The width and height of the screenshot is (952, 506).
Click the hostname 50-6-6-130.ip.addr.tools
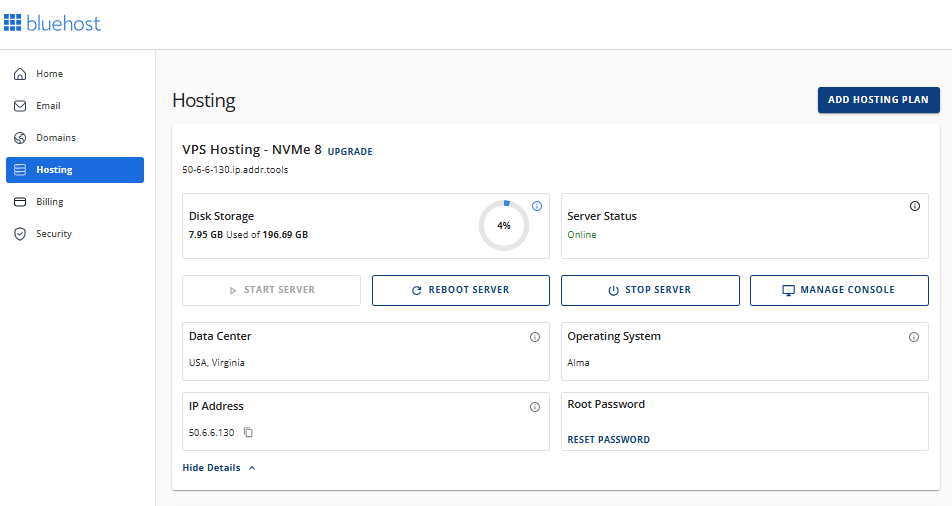pos(235,170)
